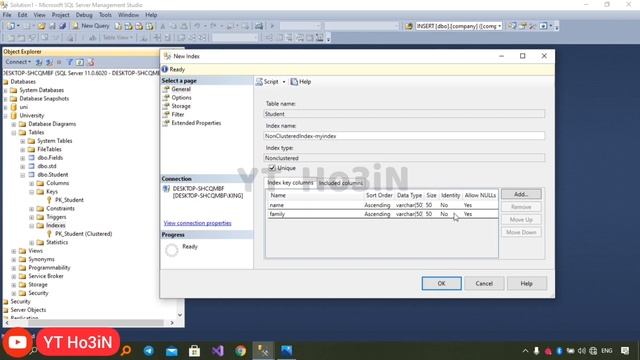Open the Extended Properties page
This screenshot has width=640, height=360.
(196, 123)
